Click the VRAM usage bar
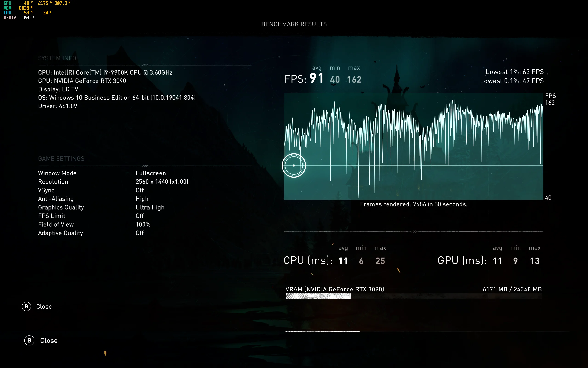The width and height of the screenshot is (588, 368). point(414,296)
